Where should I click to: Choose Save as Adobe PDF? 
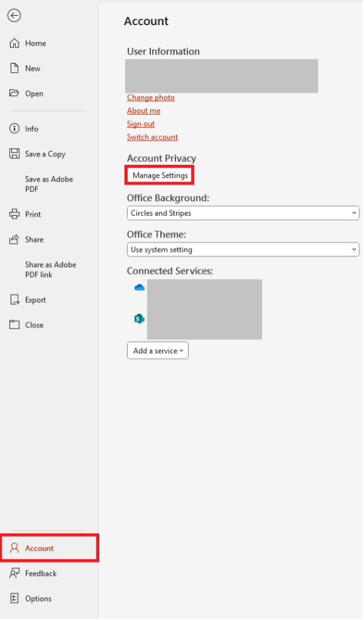coord(49,184)
